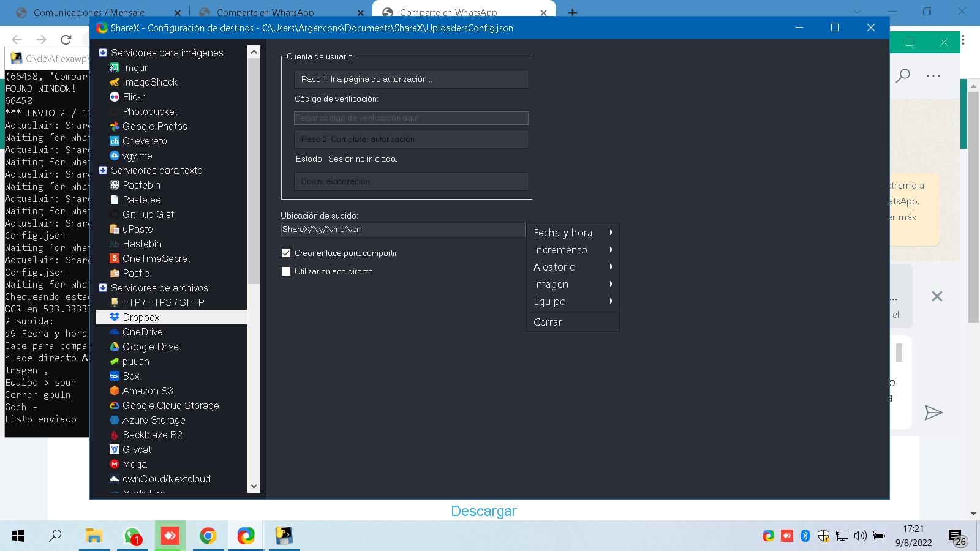980x551 pixels.
Task: Select the OneDrive icon
Action: point(114,332)
